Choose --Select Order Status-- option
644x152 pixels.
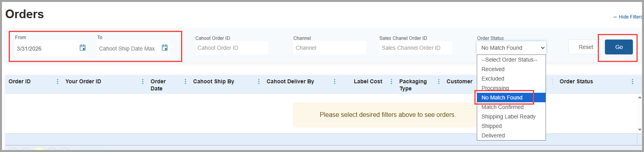pyautogui.click(x=511, y=60)
